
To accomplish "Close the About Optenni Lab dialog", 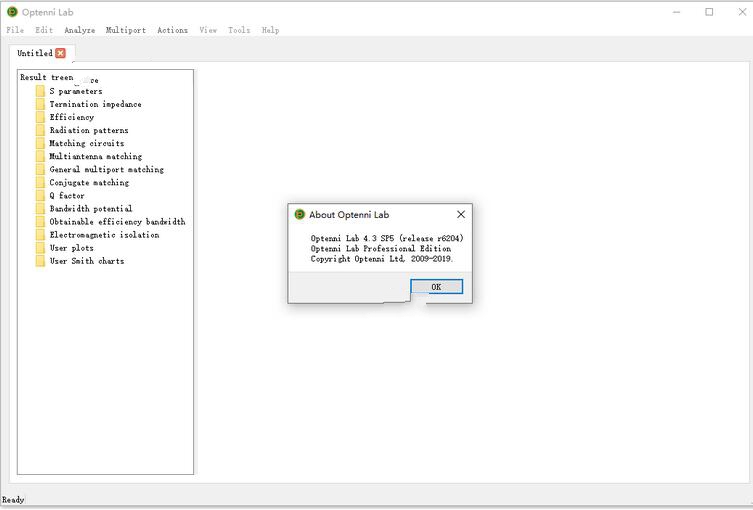I will pyautogui.click(x=461, y=214).
